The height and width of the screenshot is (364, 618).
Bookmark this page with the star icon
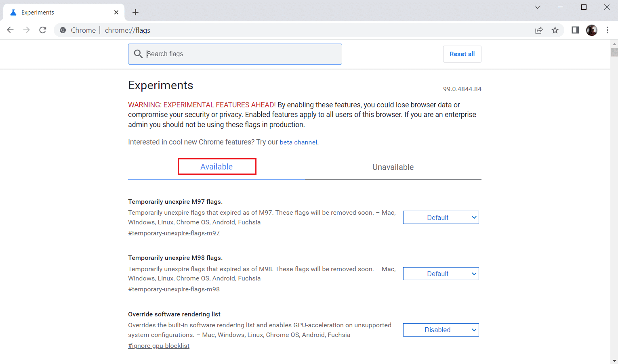coord(555,30)
